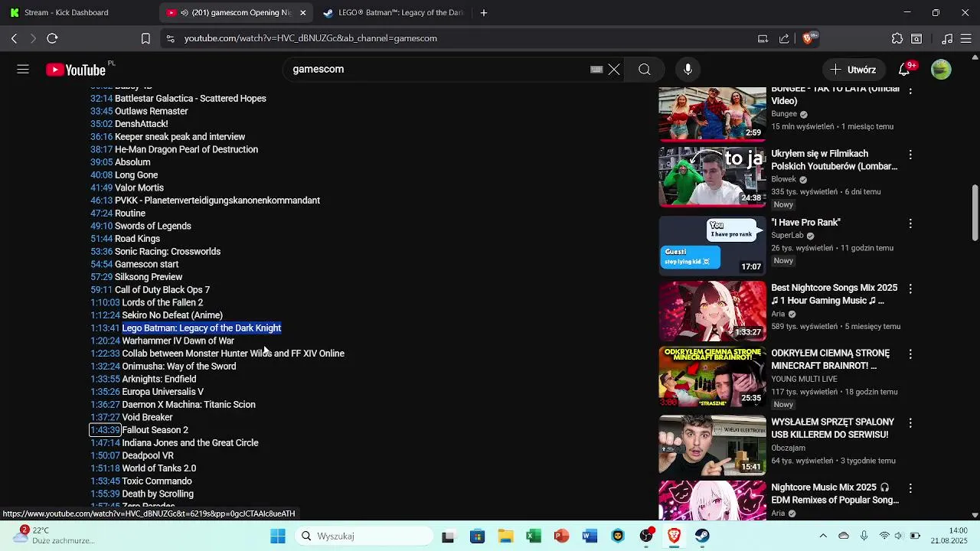Jump to timestamp 57:29 Silksong Preview
980x551 pixels.
[x=101, y=277]
